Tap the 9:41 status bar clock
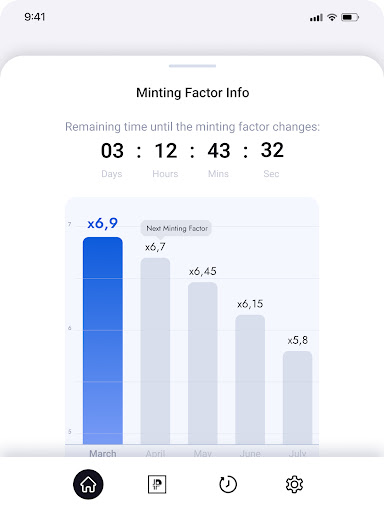 [x=35, y=17]
